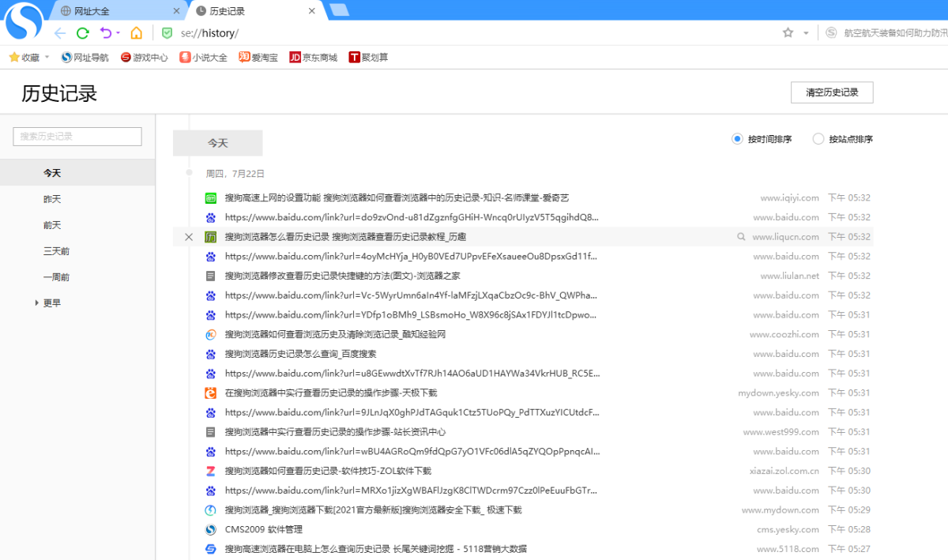This screenshot has height=560, width=948.
Task: Select 按时间排序 radio button
Action: click(x=737, y=139)
